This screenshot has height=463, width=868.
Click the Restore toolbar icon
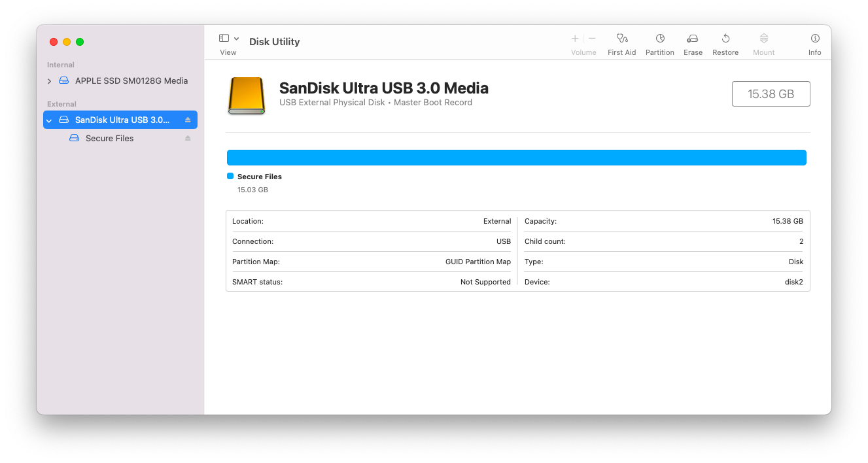pos(725,39)
